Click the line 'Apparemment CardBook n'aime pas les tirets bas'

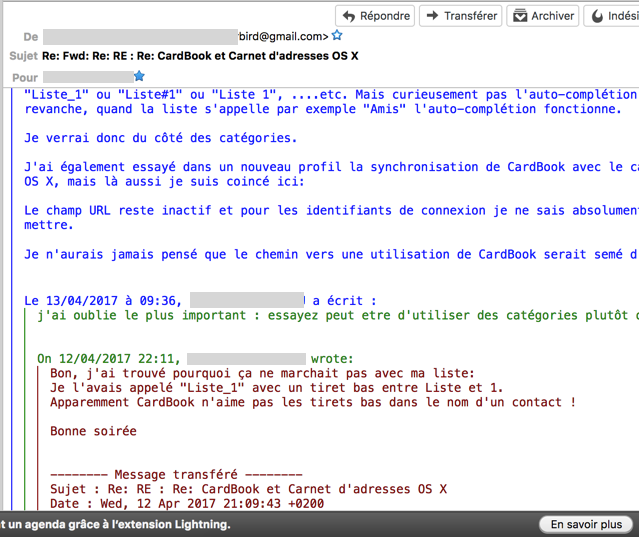313,402
